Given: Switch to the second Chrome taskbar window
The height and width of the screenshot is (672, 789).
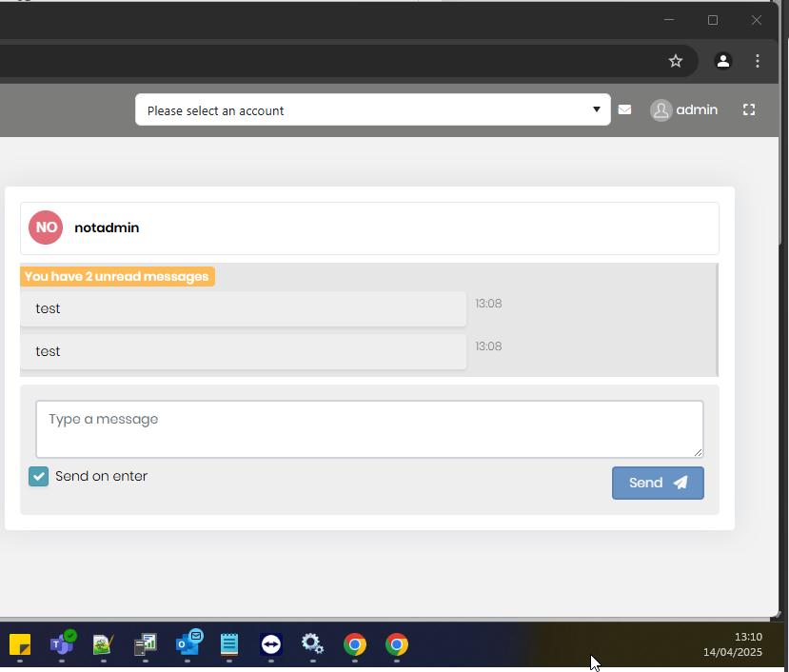Looking at the screenshot, I should point(397,644).
